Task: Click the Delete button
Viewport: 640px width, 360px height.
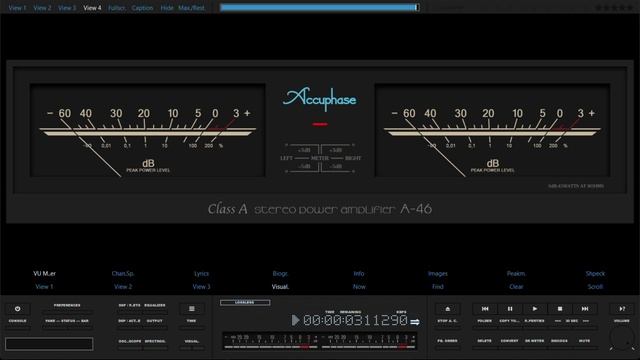Action: (x=484, y=341)
